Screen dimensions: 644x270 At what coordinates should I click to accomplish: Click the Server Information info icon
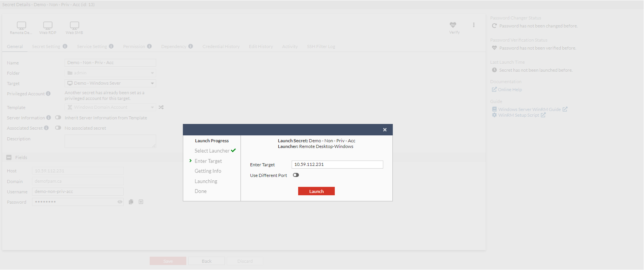pos(48,117)
